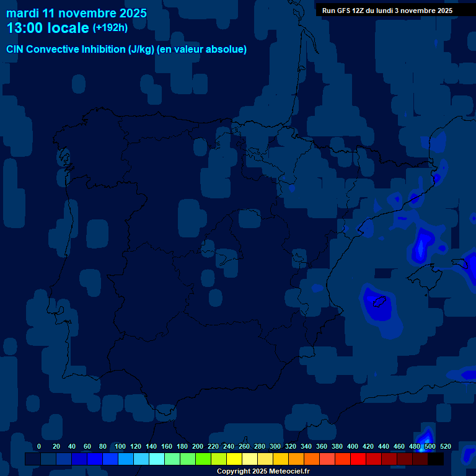Image resolution: width=476 pixels, height=476 pixels.
Task: Click the legend value '40'
Action: (72, 446)
